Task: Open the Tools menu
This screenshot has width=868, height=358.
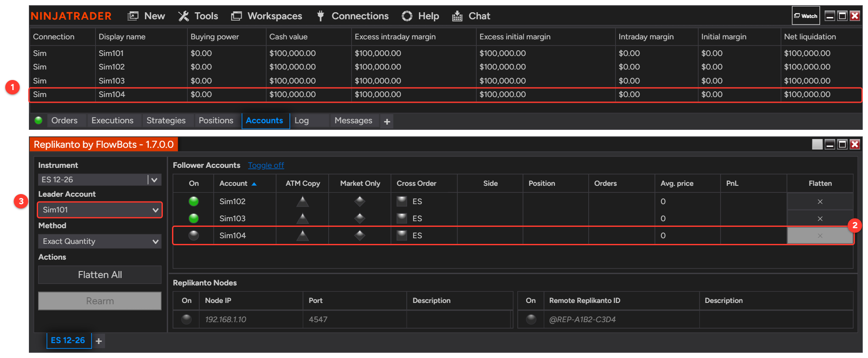Action: (198, 16)
